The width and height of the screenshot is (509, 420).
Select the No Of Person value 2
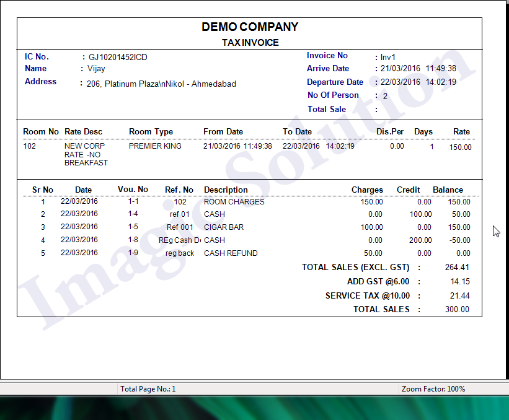coord(385,96)
